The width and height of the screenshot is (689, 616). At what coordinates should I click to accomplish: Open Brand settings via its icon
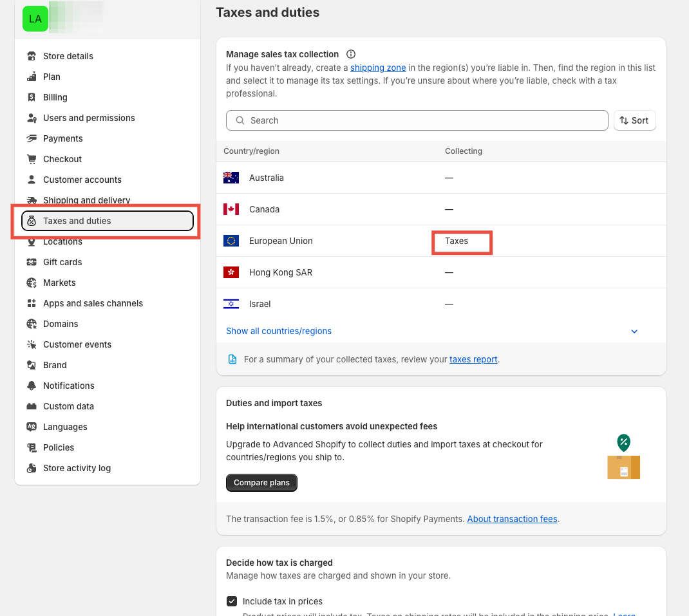tap(31, 365)
